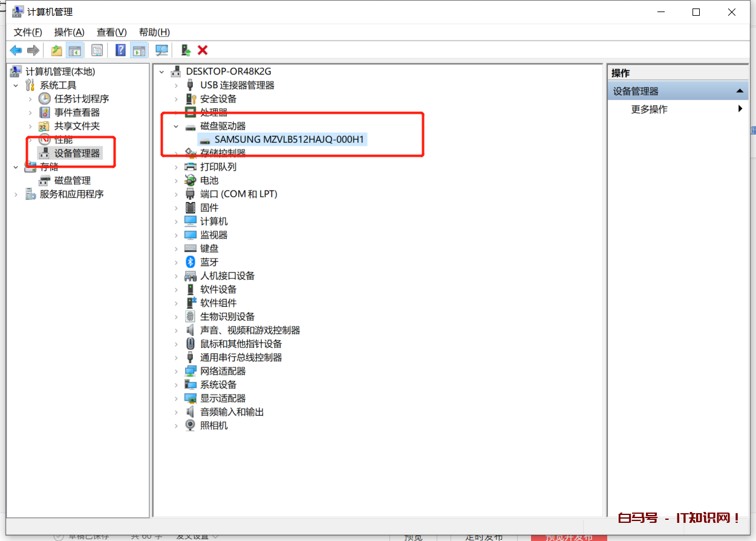Viewport: 756px width, 541px height.
Task: Open the 查看(V) menu
Action: click(x=111, y=32)
